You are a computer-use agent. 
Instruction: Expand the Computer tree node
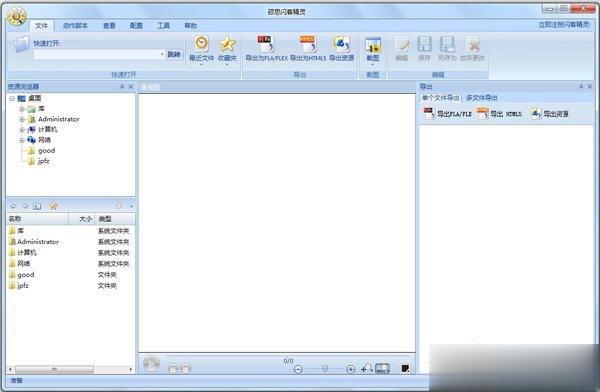click(22, 130)
